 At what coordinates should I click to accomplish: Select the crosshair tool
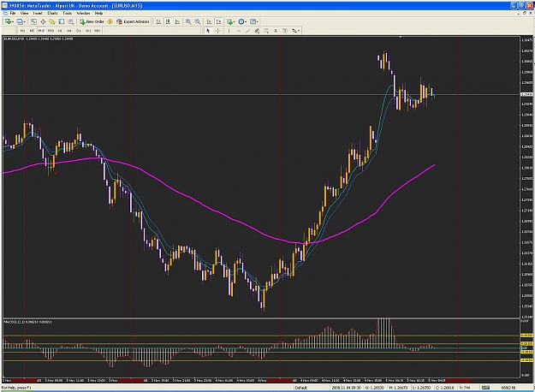click(x=217, y=31)
